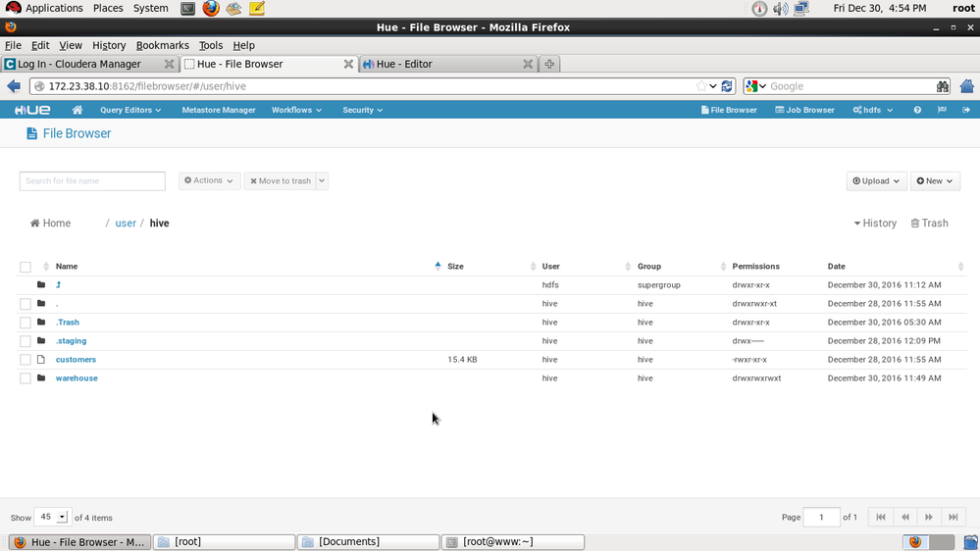Open the GNOME Applications menu

coord(45,8)
